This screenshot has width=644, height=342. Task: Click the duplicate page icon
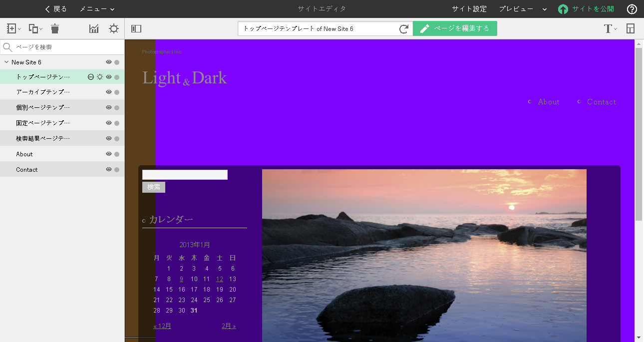point(35,28)
